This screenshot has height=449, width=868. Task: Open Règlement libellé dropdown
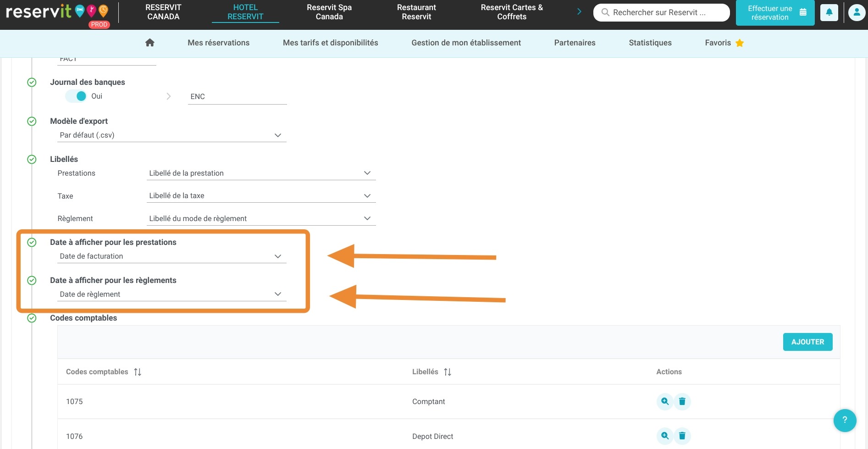click(261, 219)
